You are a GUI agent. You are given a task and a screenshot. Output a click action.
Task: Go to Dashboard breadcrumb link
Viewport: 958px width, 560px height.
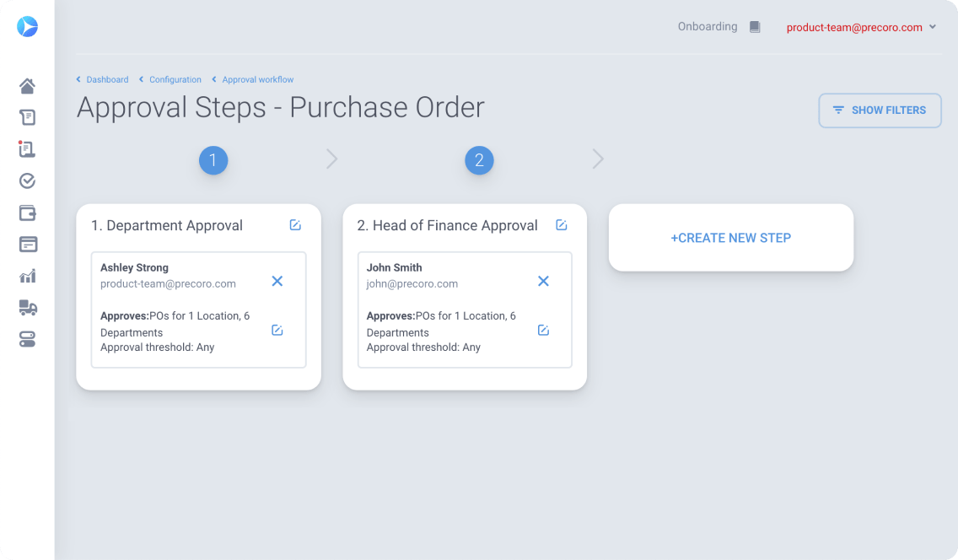pos(107,79)
